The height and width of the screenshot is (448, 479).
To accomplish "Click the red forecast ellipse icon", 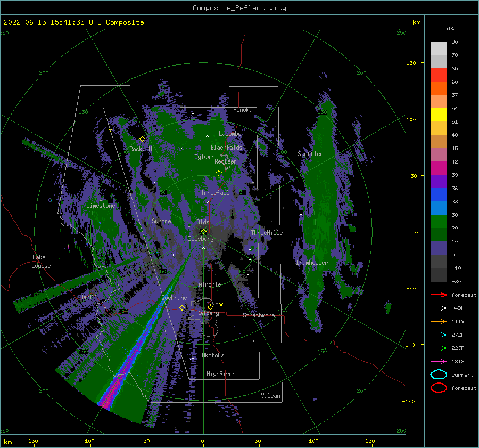I will pyautogui.click(x=439, y=388).
